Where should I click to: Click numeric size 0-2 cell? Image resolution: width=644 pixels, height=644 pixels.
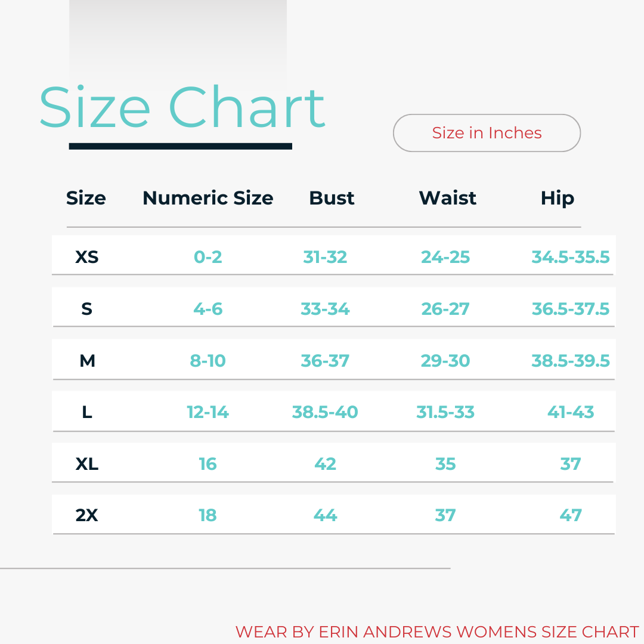[x=208, y=257]
